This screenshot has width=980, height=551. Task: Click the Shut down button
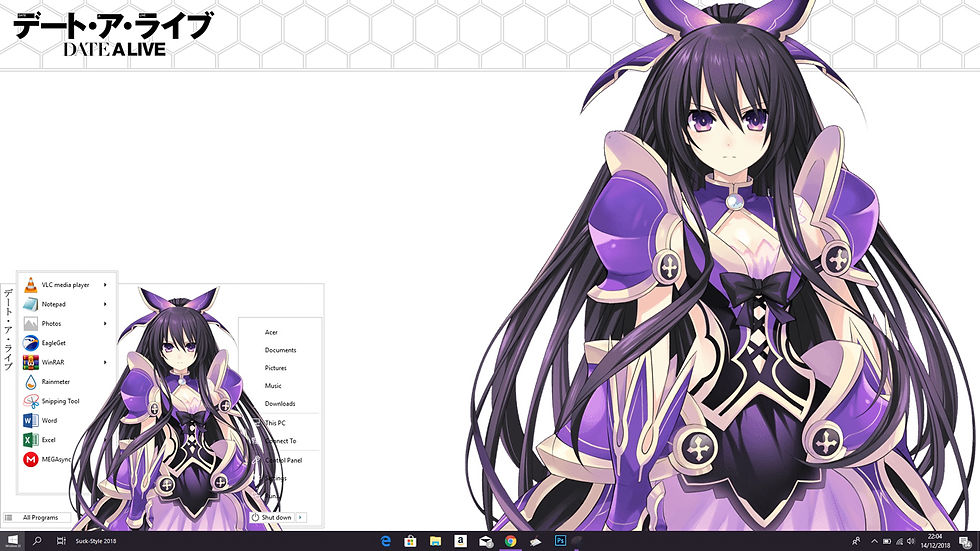272,517
